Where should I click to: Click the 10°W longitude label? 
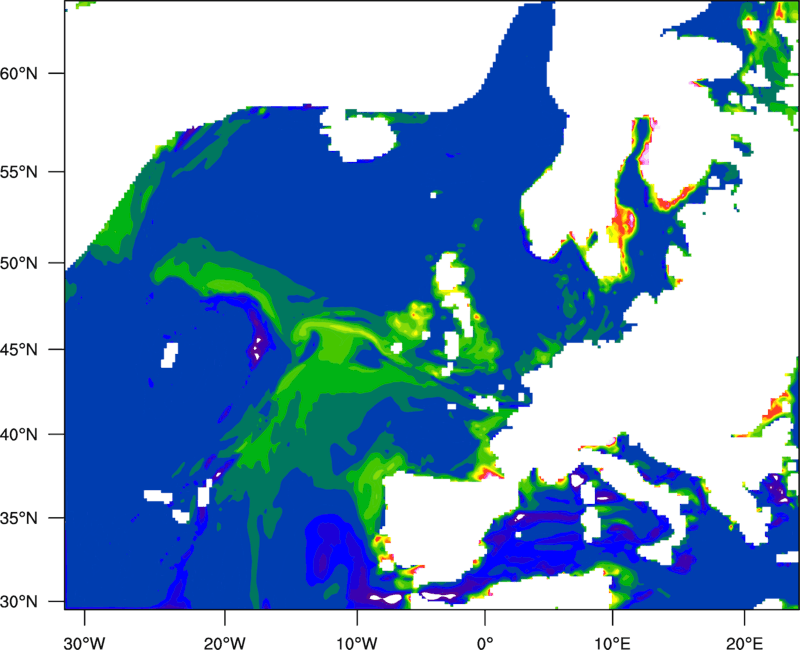pyautogui.click(x=357, y=643)
